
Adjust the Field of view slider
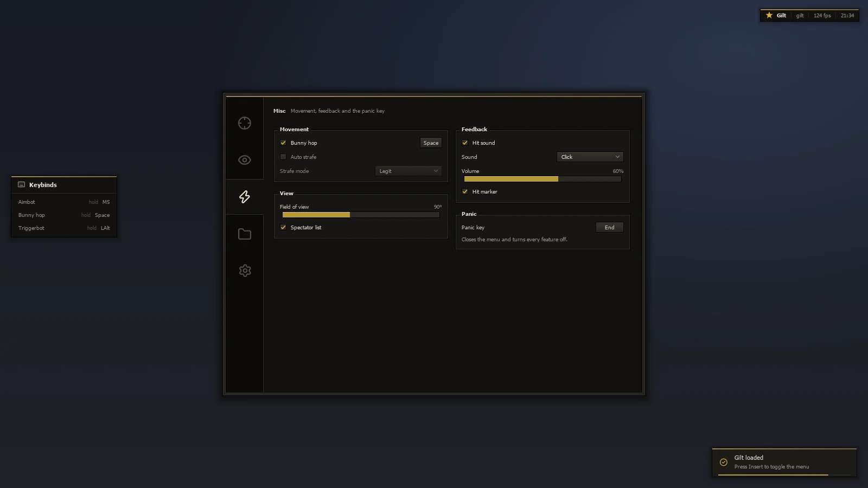361,215
